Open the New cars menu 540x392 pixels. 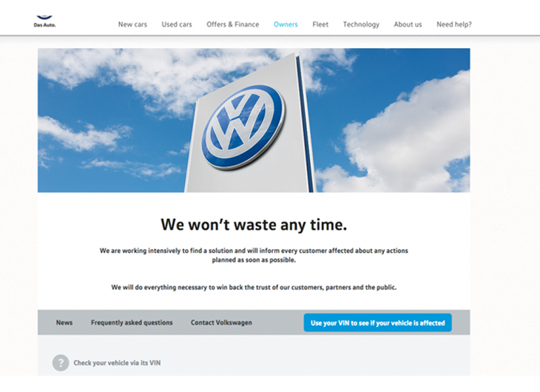pos(132,24)
